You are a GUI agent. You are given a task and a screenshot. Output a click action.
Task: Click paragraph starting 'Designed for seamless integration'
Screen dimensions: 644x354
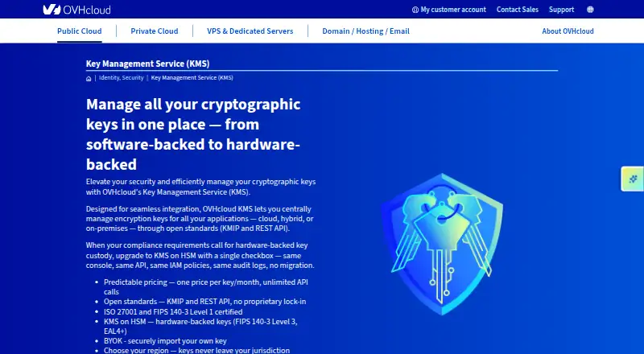click(200, 219)
